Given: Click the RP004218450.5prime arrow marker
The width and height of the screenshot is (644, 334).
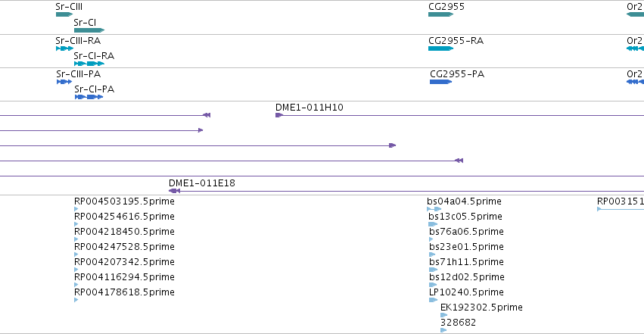Looking at the screenshot, I should (76, 239).
